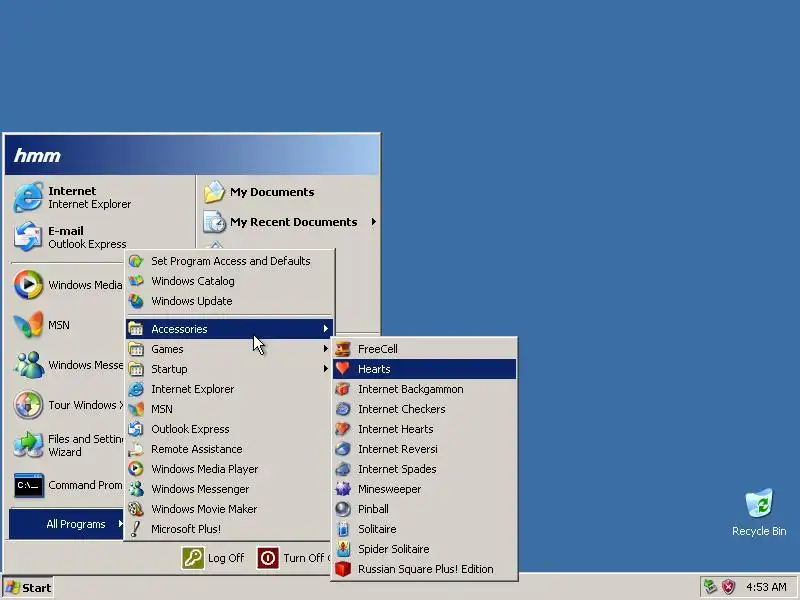Click the Start button

28,588
